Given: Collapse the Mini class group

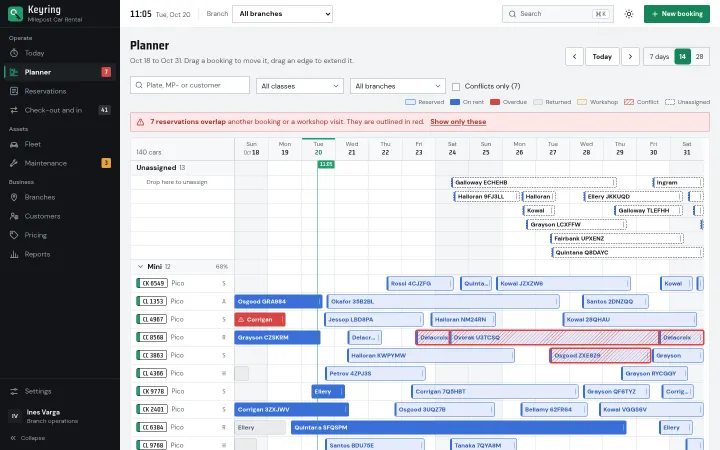Looking at the screenshot, I should pos(140,266).
